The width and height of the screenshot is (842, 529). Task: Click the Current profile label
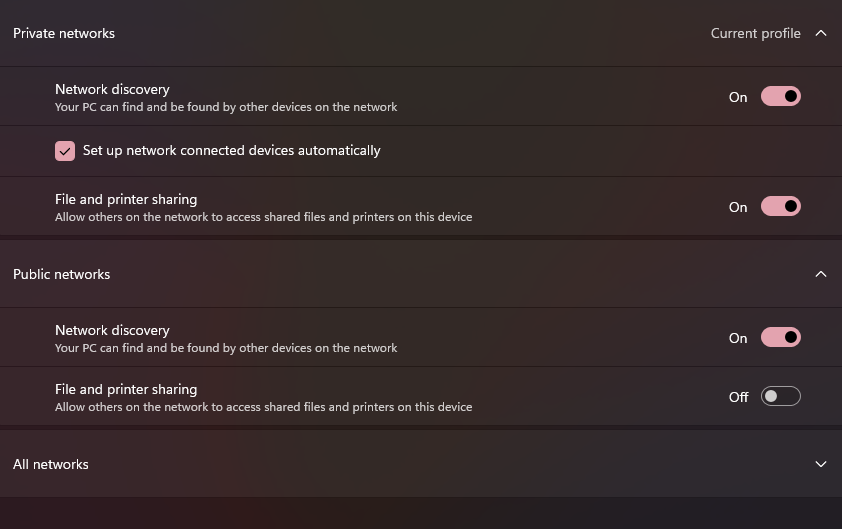(x=755, y=33)
